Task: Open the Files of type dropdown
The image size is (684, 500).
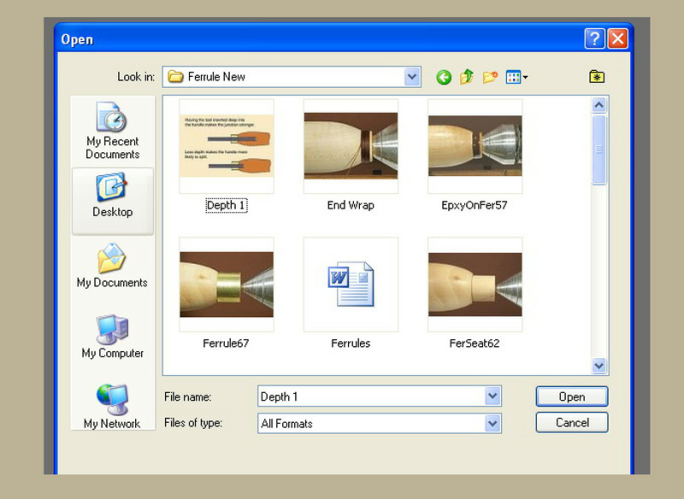Action: pos(492,424)
